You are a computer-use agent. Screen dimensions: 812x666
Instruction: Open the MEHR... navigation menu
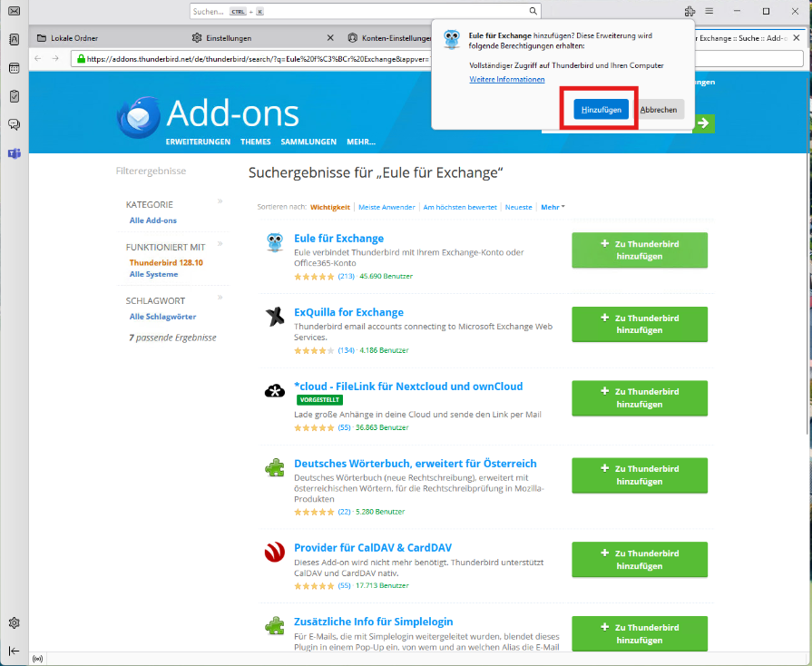pyautogui.click(x=361, y=142)
